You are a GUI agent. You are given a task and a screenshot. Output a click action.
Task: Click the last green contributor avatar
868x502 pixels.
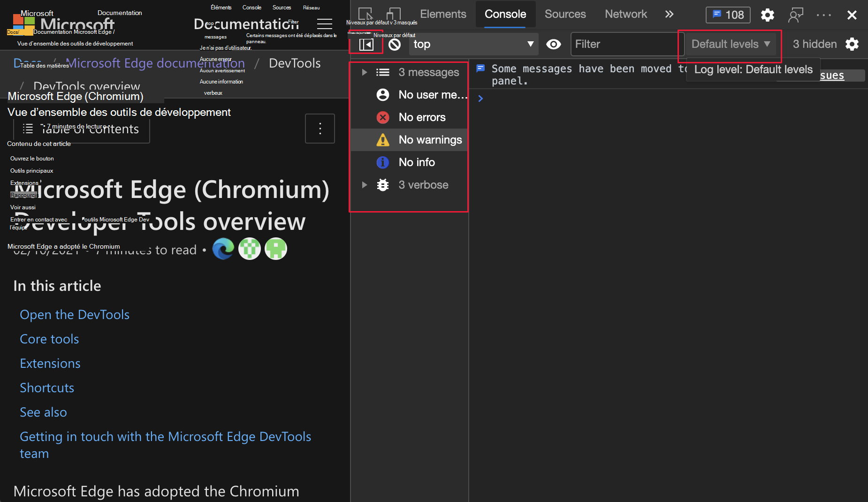pyautogui.click(x=276, y=249)
